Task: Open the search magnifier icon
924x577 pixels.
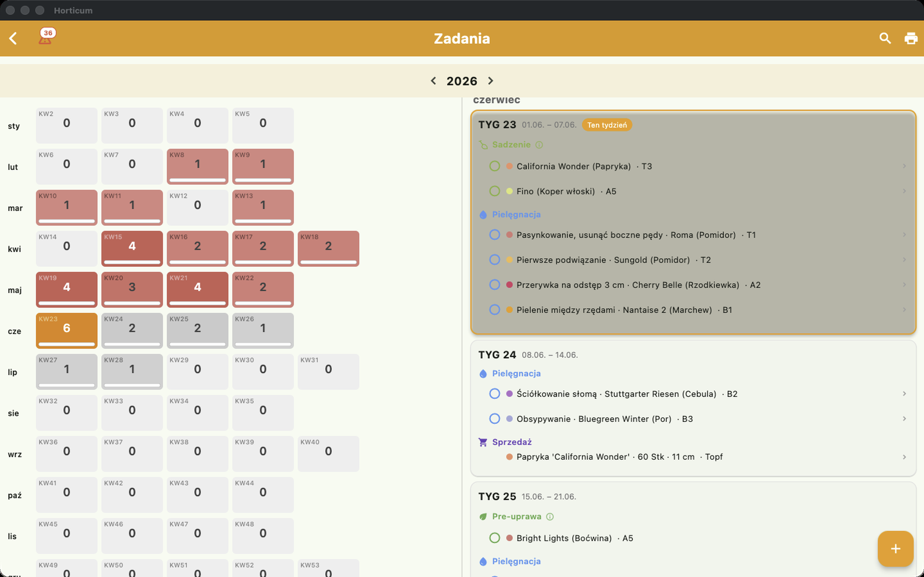Action: [x=885, y=38]
